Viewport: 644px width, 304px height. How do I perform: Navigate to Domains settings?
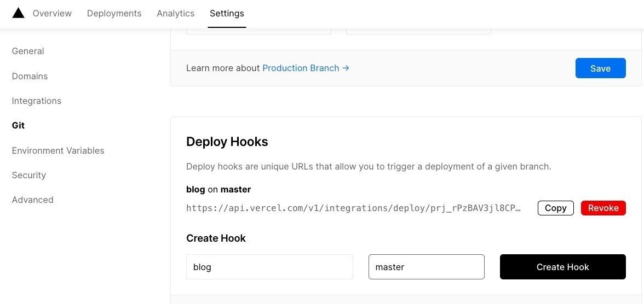point(30,76)
